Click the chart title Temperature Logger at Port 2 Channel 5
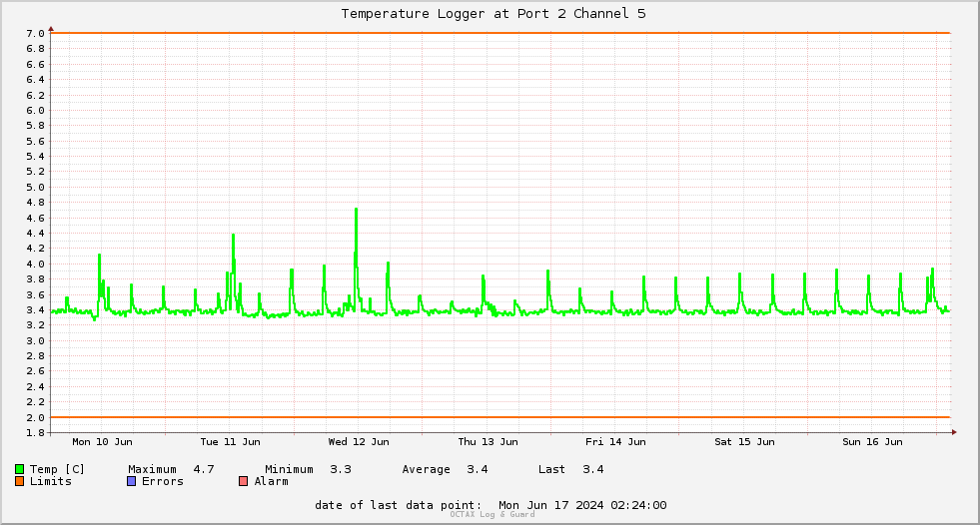980x525 pixels. [493, 14]
